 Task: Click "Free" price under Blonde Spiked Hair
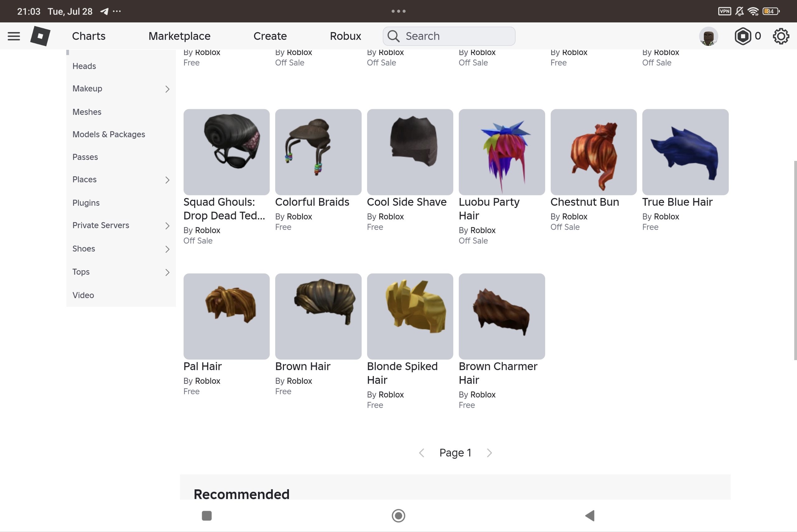tap(375, 405)
